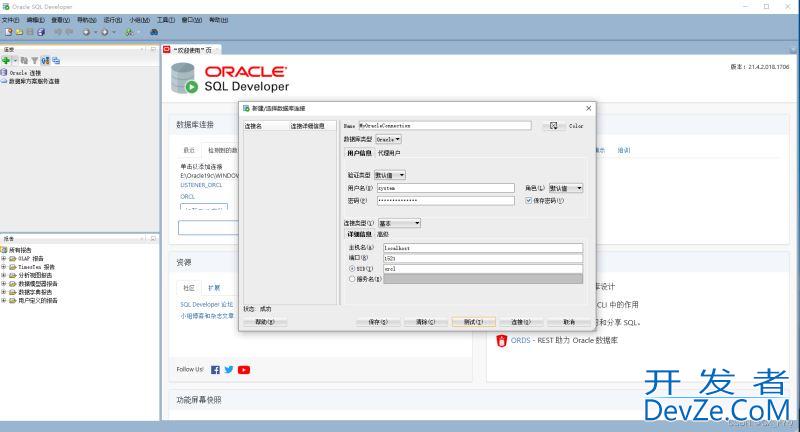Open the 数据库类型 Oracle dropdown

point(389,139)
